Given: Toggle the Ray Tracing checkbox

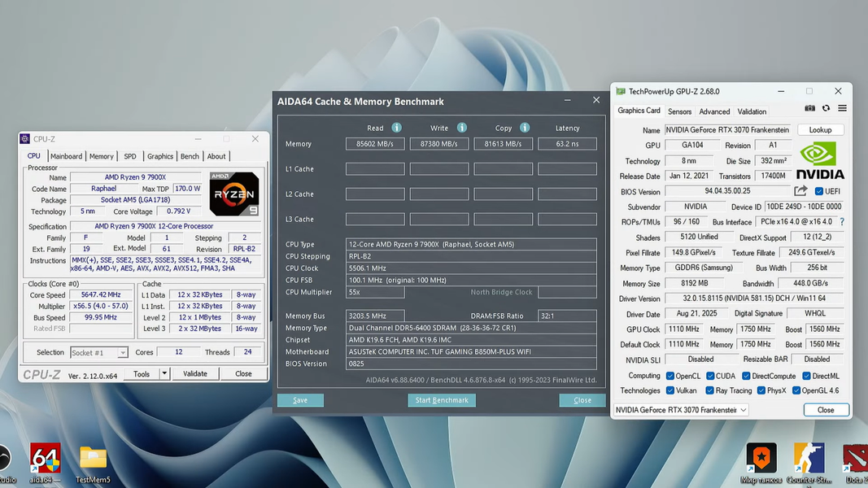Looking at the screenshot, I should coord(710,390).
